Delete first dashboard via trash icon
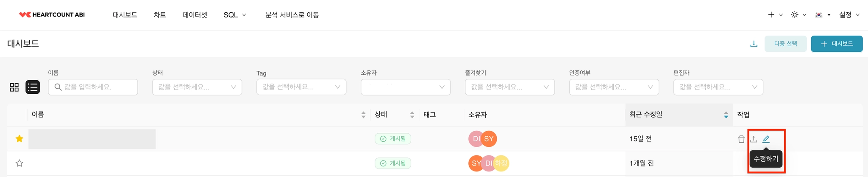 click(x=741, y=139)
